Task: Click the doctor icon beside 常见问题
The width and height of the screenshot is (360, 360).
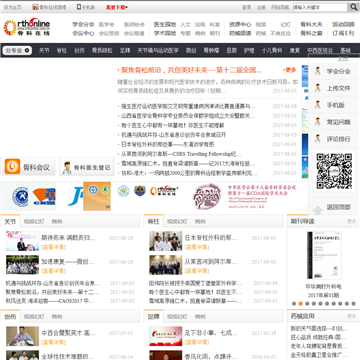Action: coord(318,122)
